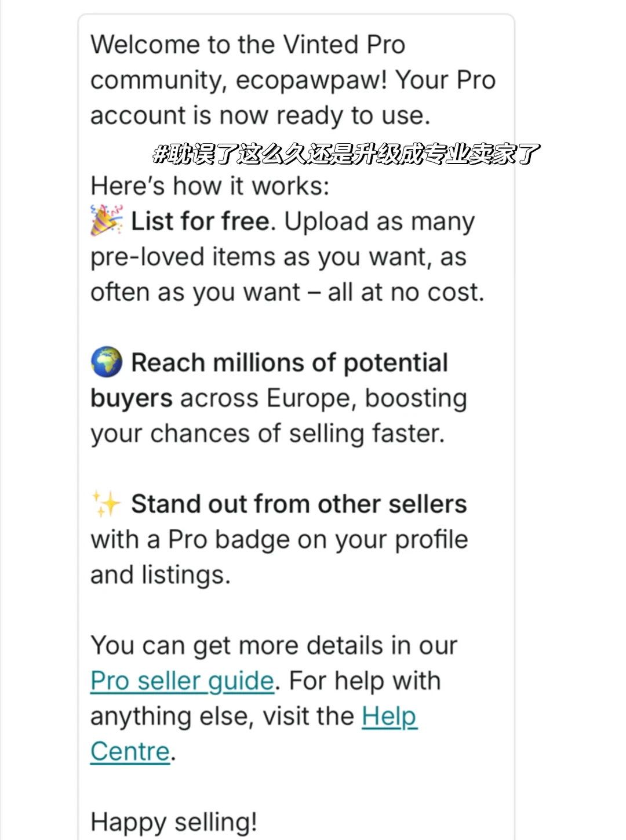The width and height of the screenshot is (626, 840).
Task: Click 'You can get more details in our' line
Action: pos(274,645)
